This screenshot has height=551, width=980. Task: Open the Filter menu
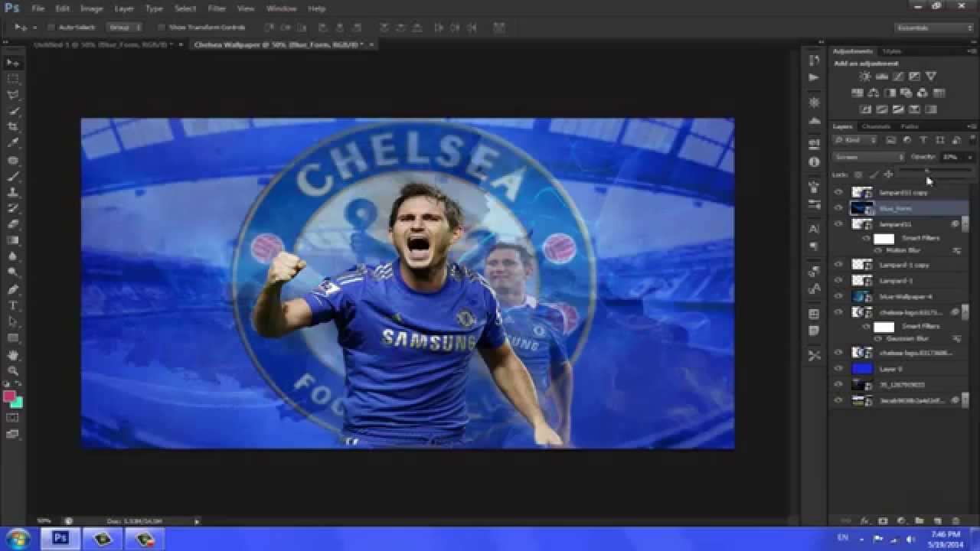pos(217,8)
